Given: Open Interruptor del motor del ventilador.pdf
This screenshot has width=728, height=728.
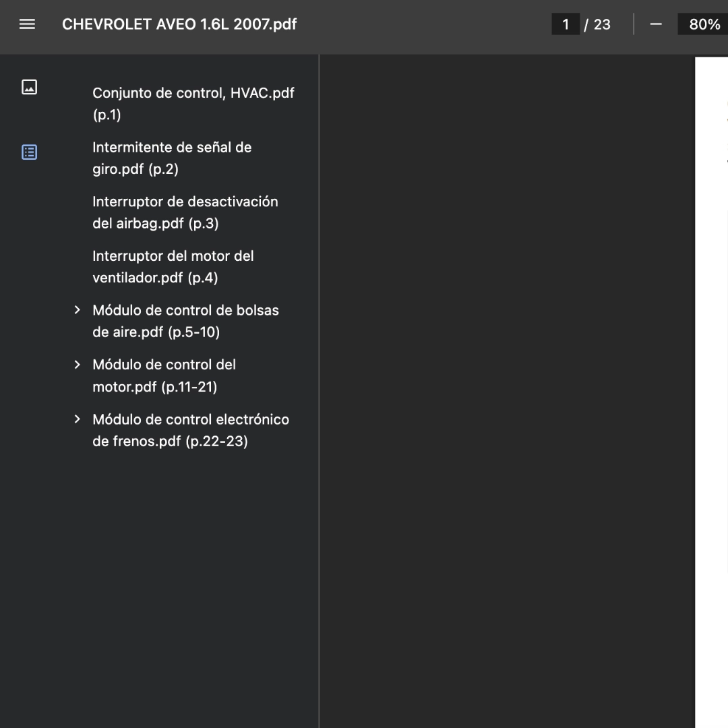Looking at the screenshot, I should [x=173, y=266].
